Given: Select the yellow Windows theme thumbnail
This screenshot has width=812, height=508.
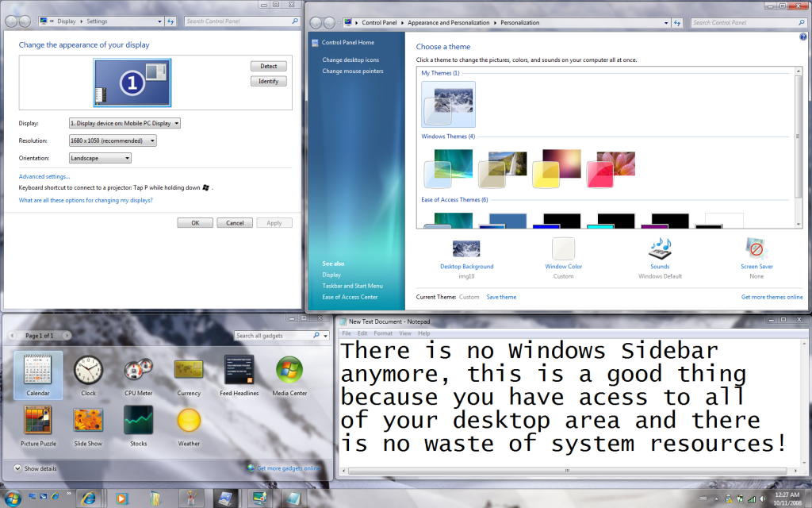Looking at the screenshot, I should [557, 168].
